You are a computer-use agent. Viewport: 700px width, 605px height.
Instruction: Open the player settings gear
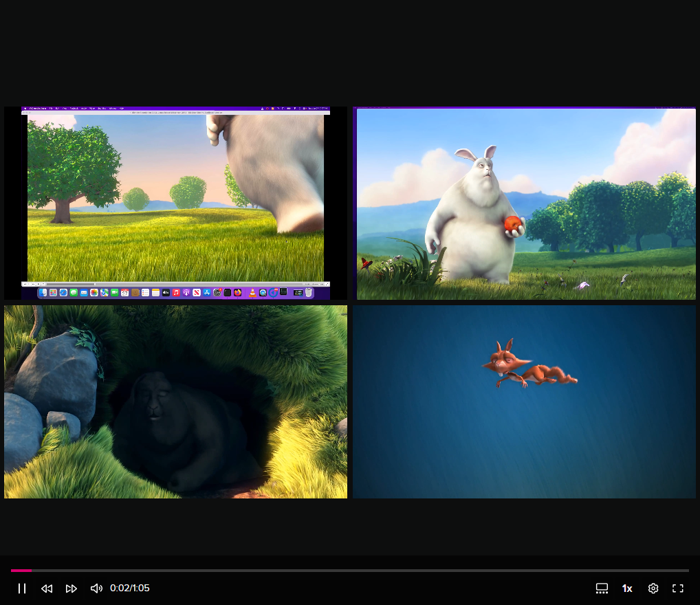(653, 588)
